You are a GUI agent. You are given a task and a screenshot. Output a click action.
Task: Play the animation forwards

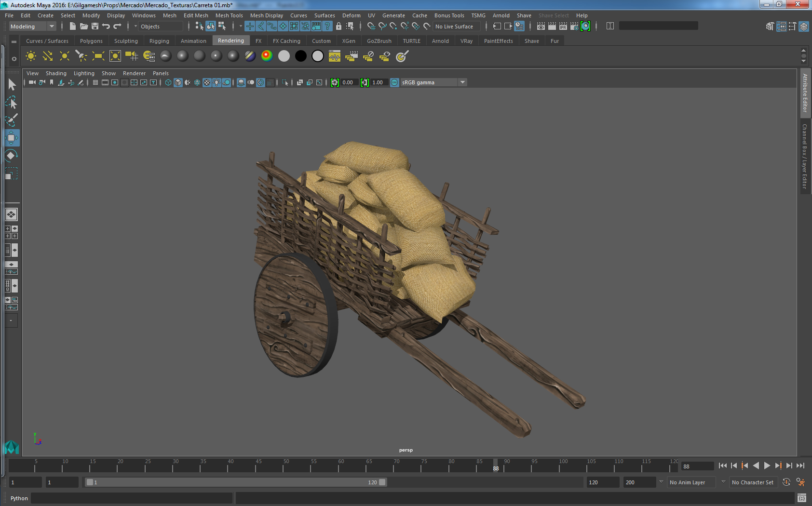(767, 466)
